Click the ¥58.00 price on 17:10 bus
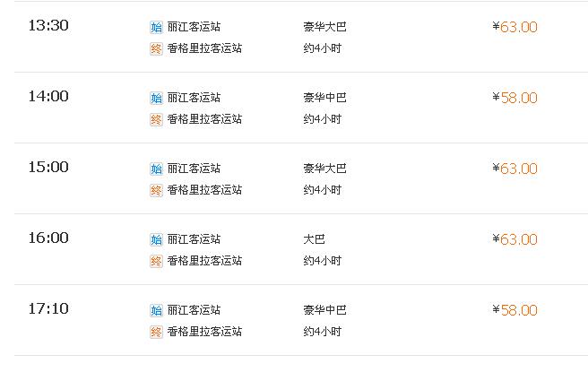Image resolution: width=588 pixels, height=381 pixels. click(x=514, y=310)
